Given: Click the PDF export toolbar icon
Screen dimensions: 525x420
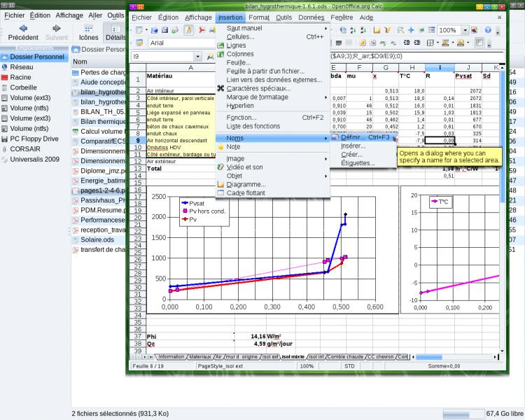Looking at the screenshot, I should [x=202, y=30].
